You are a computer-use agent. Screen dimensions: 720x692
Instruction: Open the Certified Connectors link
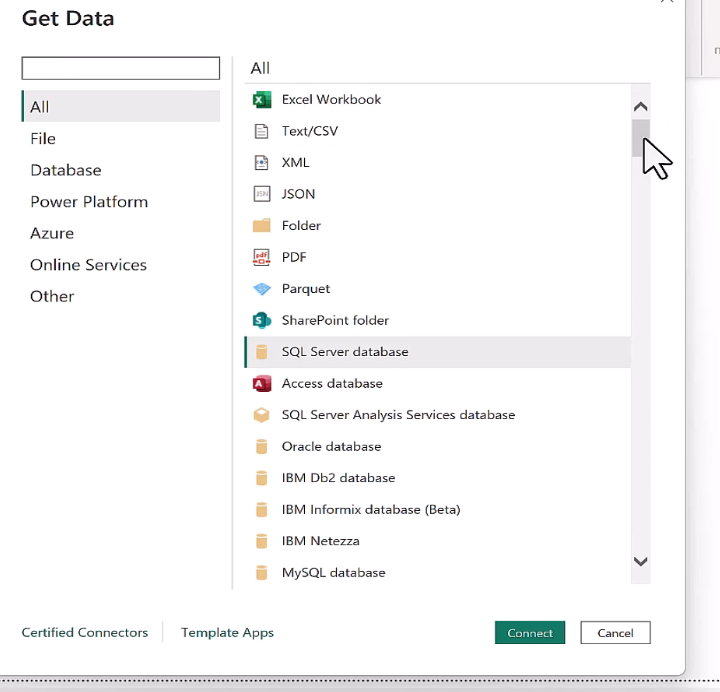tap(85, 633)
